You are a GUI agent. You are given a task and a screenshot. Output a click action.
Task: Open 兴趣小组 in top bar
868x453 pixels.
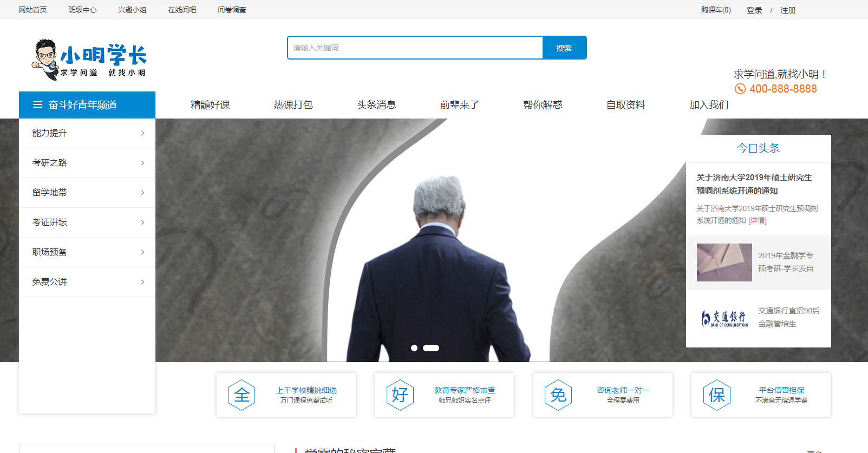point(133,10)
